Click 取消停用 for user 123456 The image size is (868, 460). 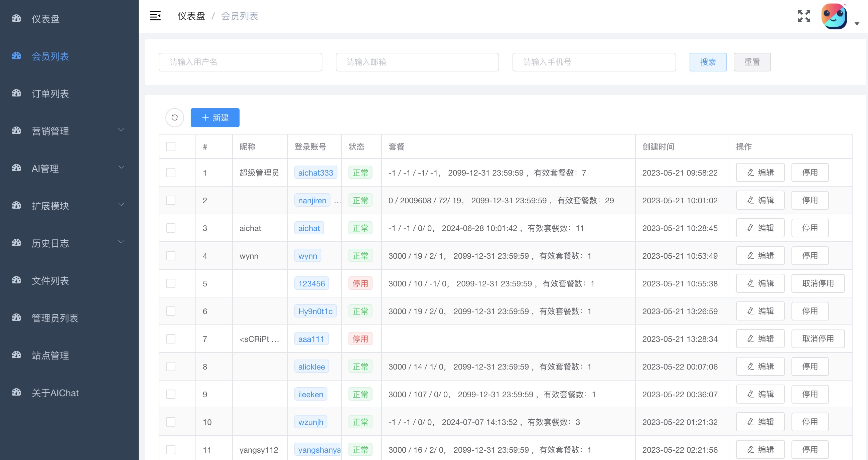(818, 283)
